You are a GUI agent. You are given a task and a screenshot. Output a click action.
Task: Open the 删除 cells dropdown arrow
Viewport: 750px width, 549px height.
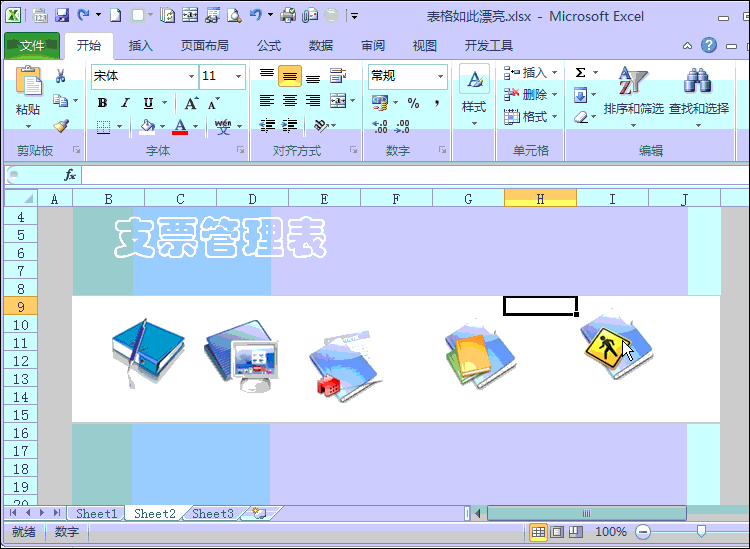click(x=554, y=95)
